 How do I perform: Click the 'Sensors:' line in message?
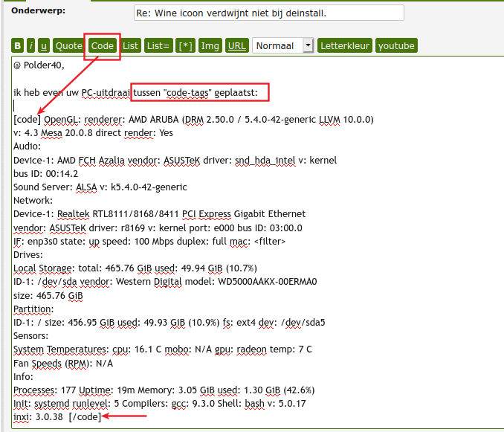(x=31, y=336)
